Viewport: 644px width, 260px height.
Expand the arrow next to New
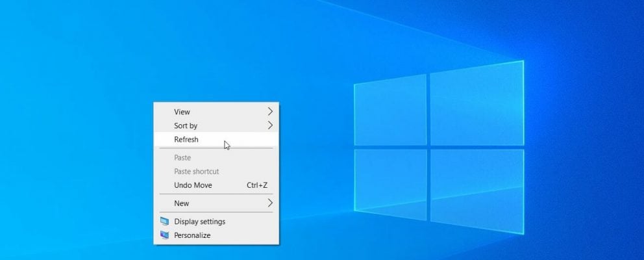tap(270, 203)
